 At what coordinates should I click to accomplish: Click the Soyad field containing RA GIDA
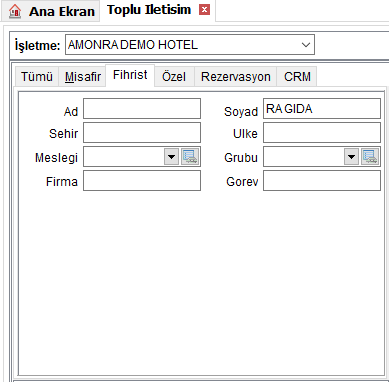[322, 108]
